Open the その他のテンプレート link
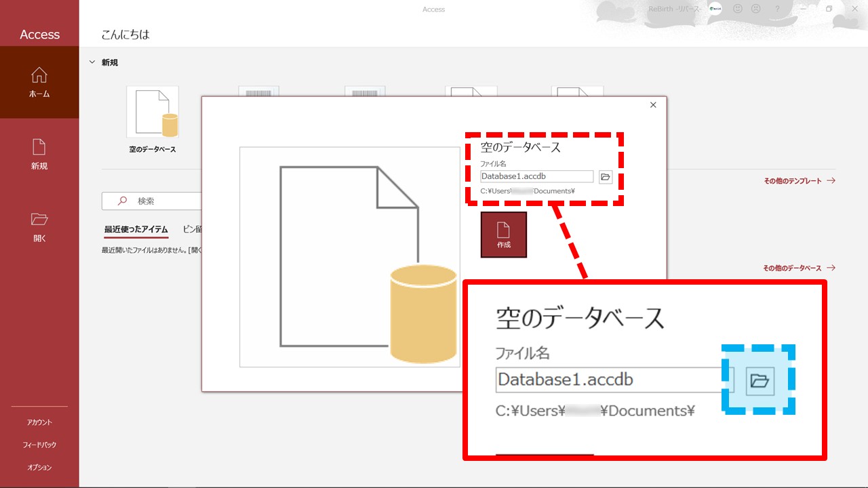This screenshot has height=488, width=868. click(799, 181)
